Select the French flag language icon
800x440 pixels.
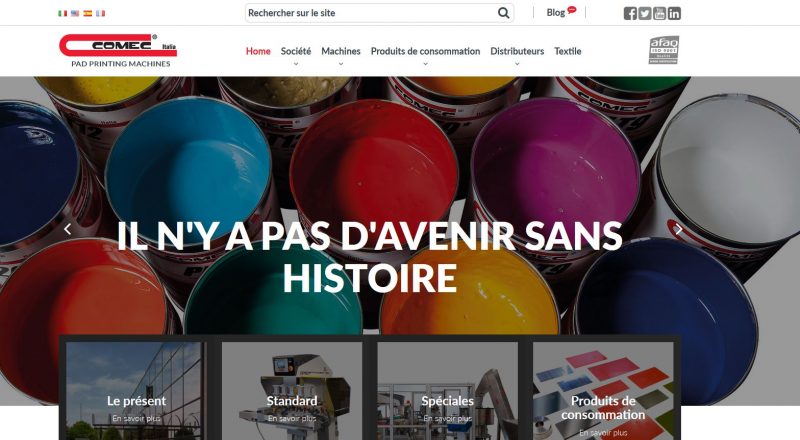(101, 13)
